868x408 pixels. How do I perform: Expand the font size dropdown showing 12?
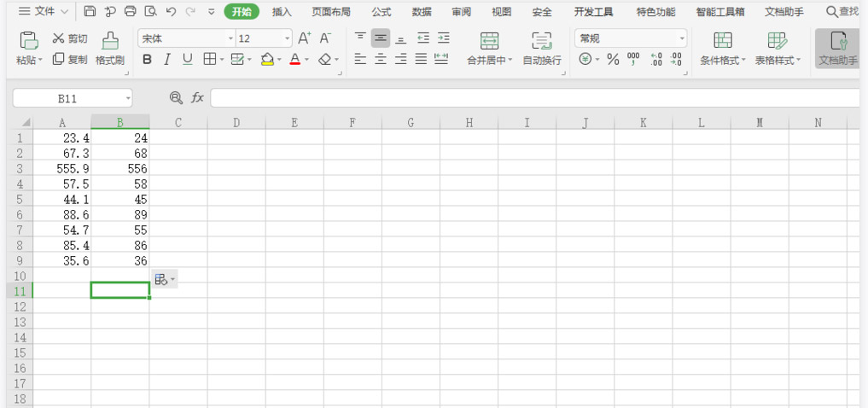click(x=286, y=38)
